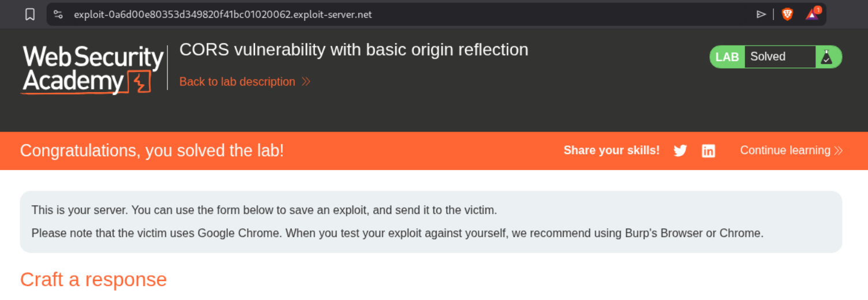Open the Continue learning link

pos(785,151)
